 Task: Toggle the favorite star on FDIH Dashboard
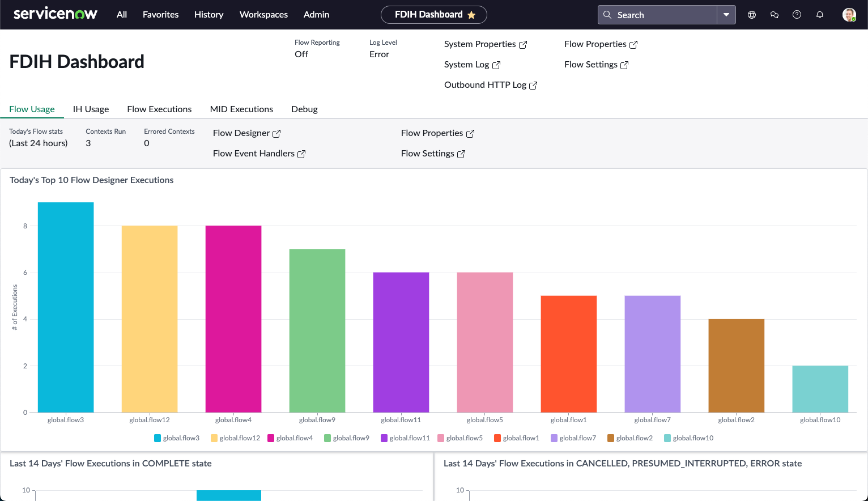471,15
